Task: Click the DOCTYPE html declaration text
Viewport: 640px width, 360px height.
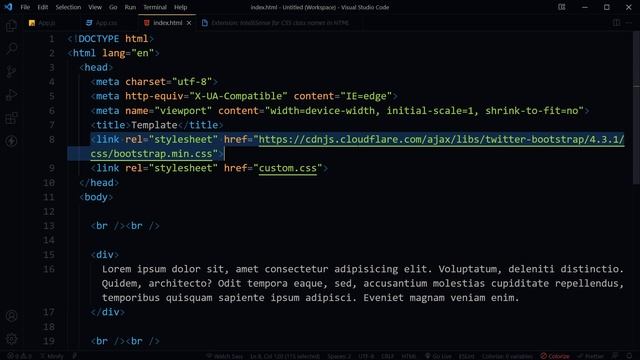Action: 111,39
